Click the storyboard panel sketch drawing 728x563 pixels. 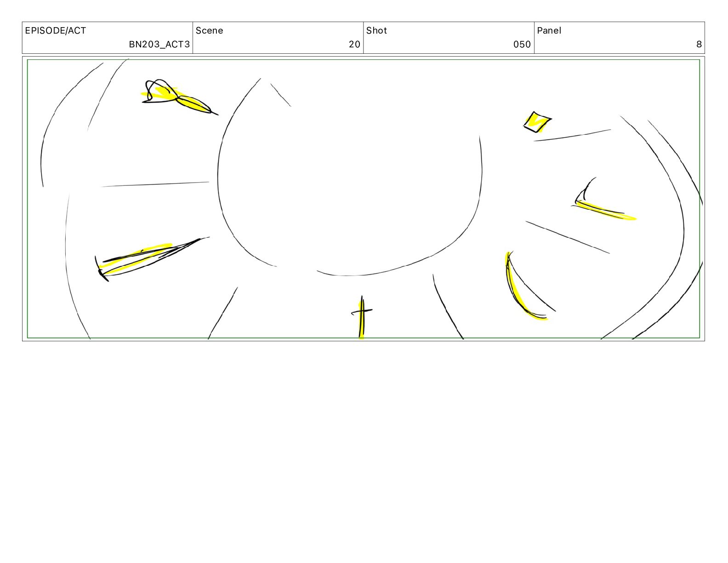364,199
